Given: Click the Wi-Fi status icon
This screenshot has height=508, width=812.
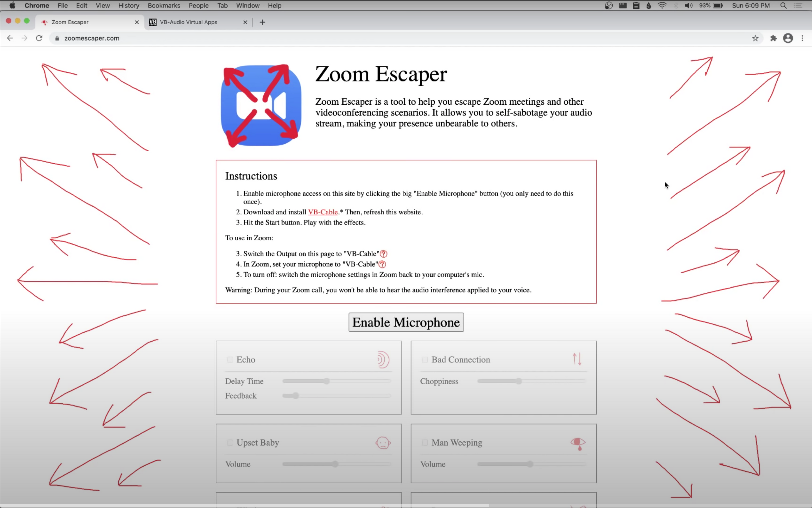Looking at the screenshot, I should [x=662, y=5].
